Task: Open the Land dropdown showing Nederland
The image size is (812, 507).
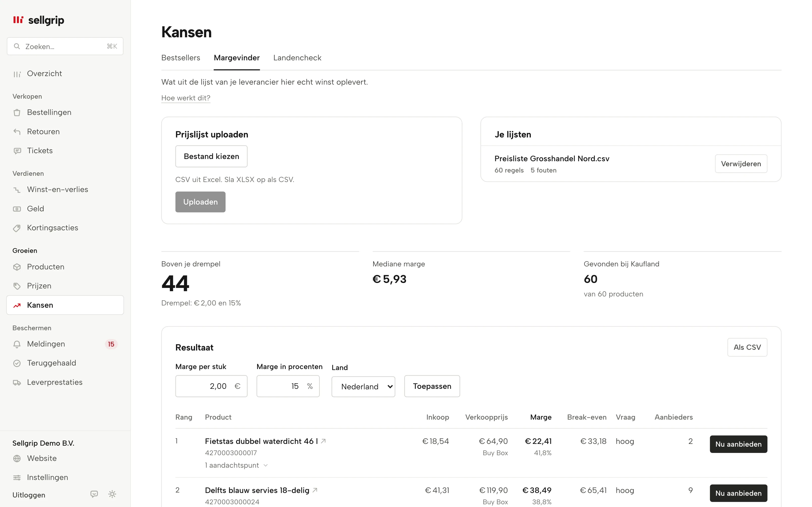Action: tap(363, 387)
